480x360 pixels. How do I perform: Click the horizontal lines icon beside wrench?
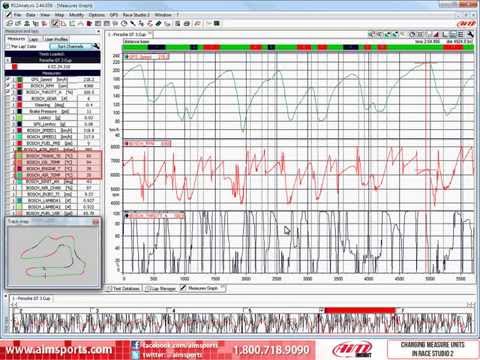tap(461, 35)
